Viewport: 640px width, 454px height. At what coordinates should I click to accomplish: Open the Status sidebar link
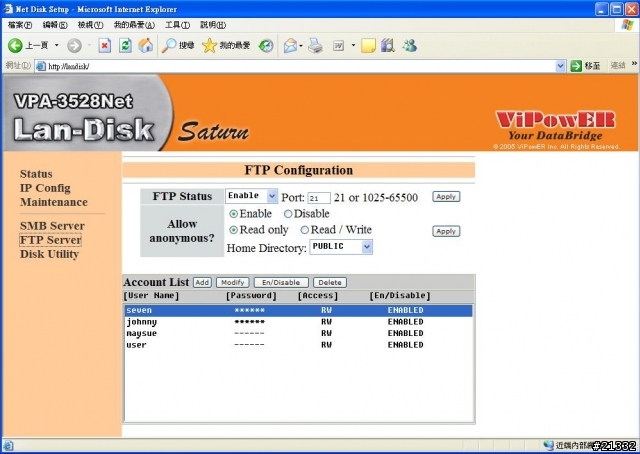pyautogui.click(x=36, y=174)
